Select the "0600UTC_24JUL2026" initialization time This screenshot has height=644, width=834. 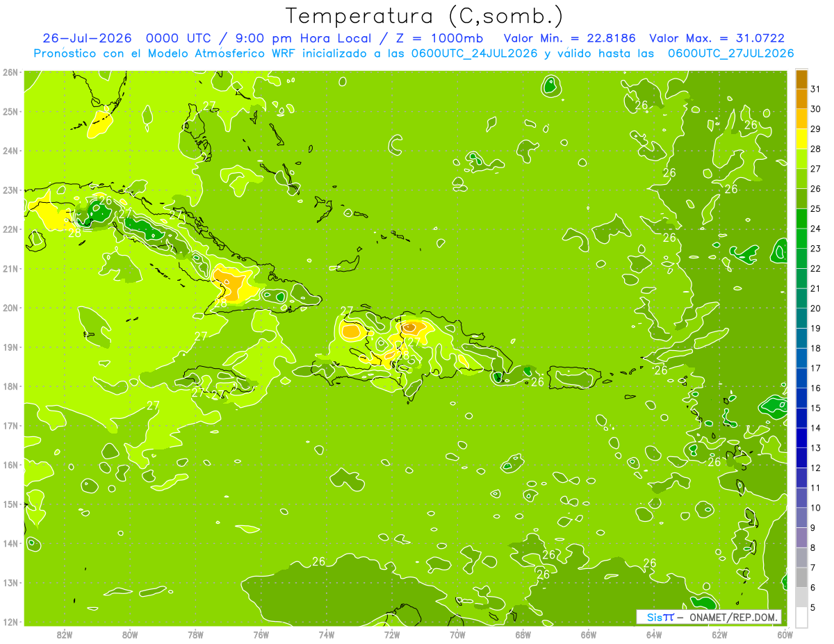474,53
